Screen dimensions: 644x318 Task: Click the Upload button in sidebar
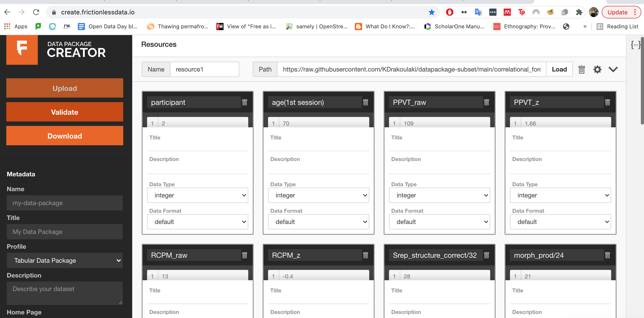click(x=65, y=88)
